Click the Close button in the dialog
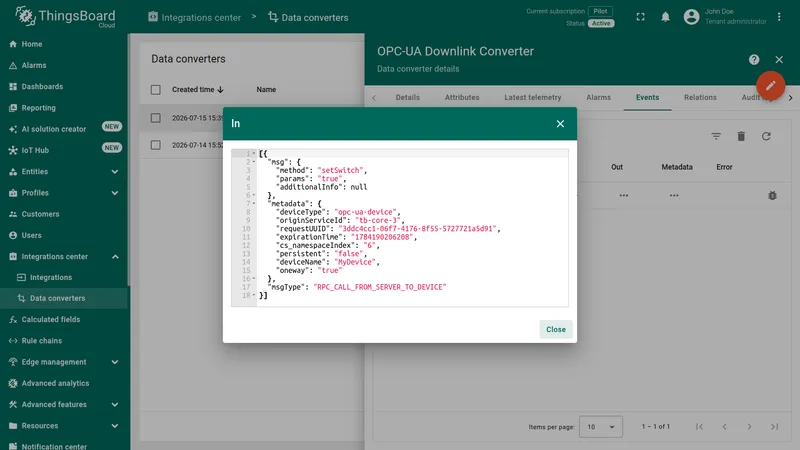 556,329
